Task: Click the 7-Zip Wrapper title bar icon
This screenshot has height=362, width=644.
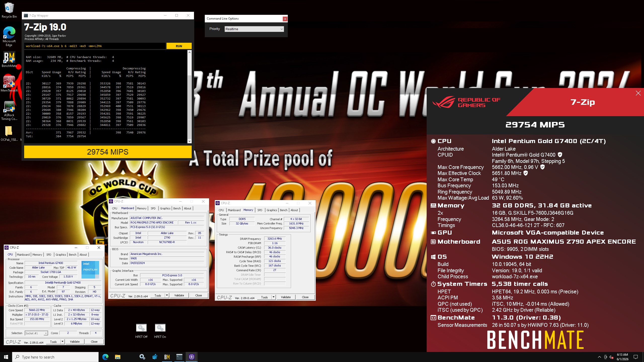Action: pos(26,16)
